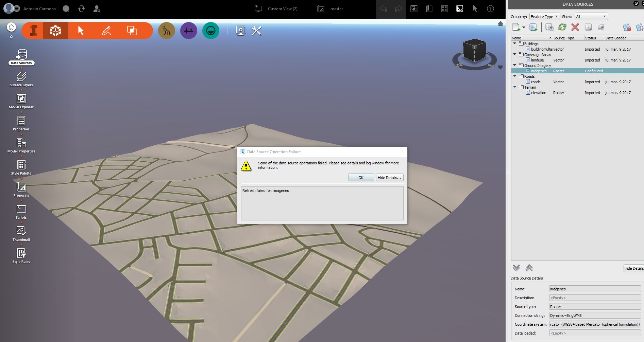Open Model Properties in the left sidebar
This screenshot has width=644, height=342.
point(21,145)
